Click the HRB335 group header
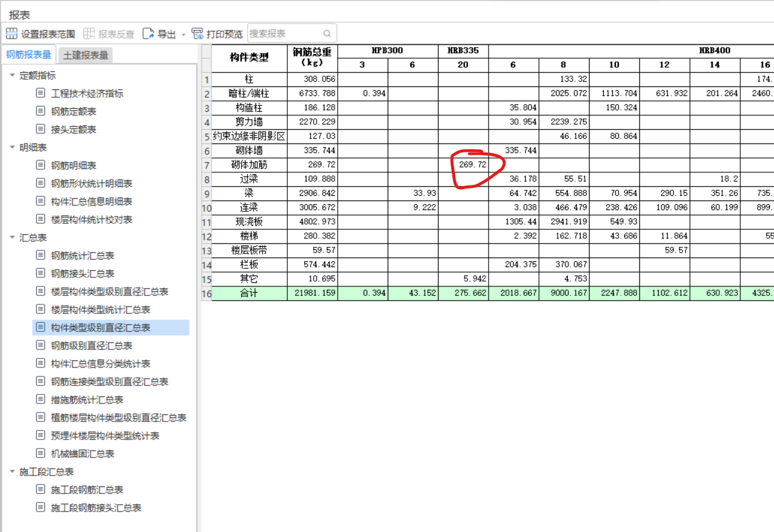Viewport: 774px width, 532px height. pos(463,50)
